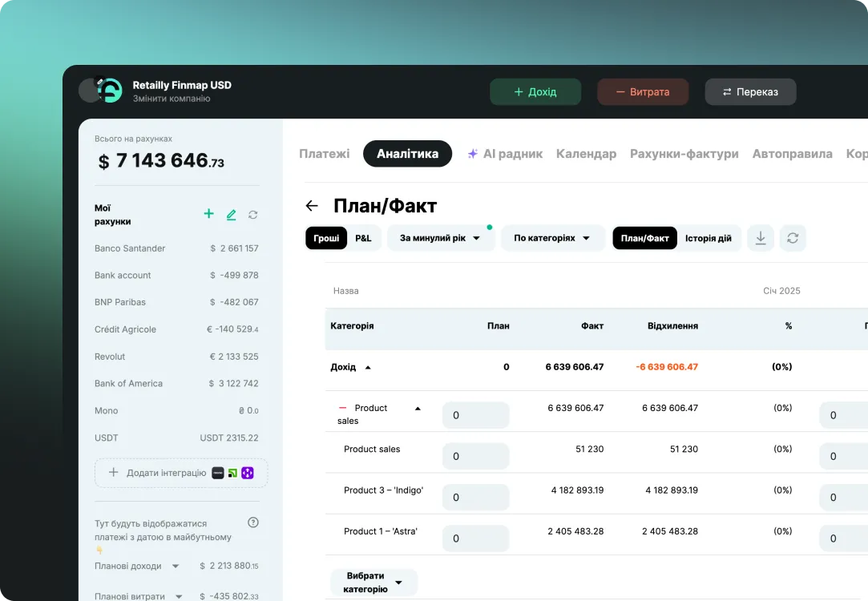Collapse the Дохід row arrow
This screenshot has width=868, height=601.
pyautogui.click(x=368, y=368)
